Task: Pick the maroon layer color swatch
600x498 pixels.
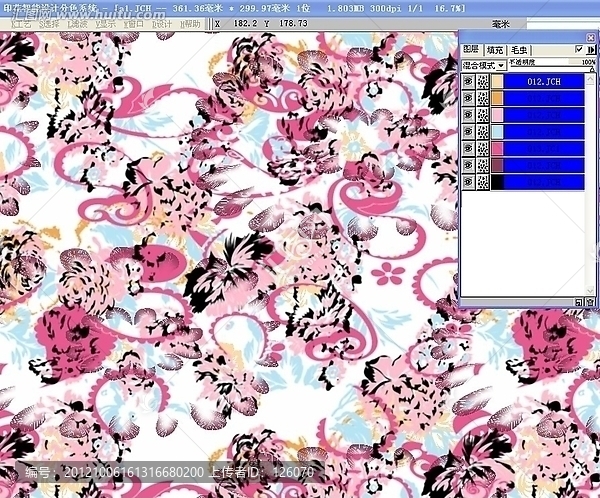Action: pyautogui.click(x=497, y=166)
